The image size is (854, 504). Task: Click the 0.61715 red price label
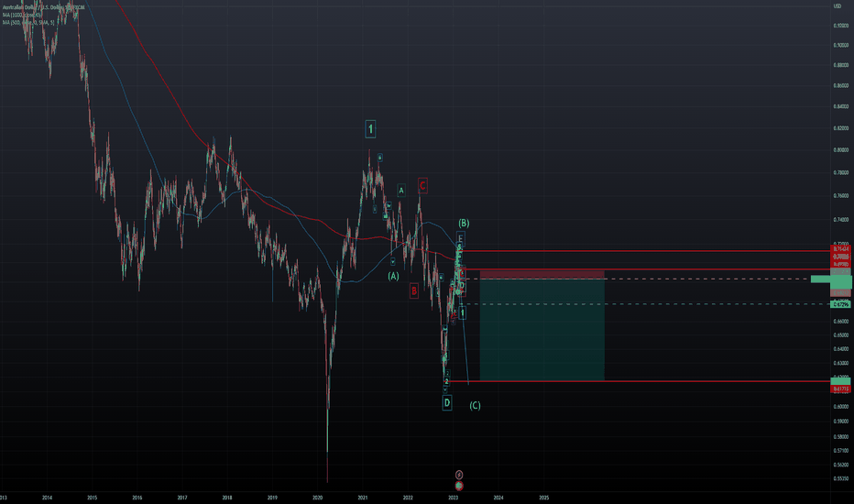click(841, 389)
